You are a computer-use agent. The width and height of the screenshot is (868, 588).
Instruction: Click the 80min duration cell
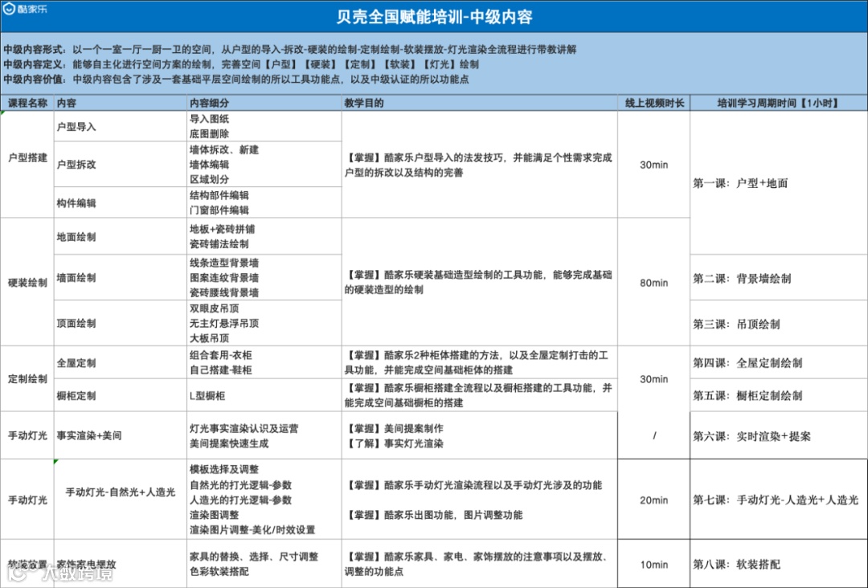[653, 283]
